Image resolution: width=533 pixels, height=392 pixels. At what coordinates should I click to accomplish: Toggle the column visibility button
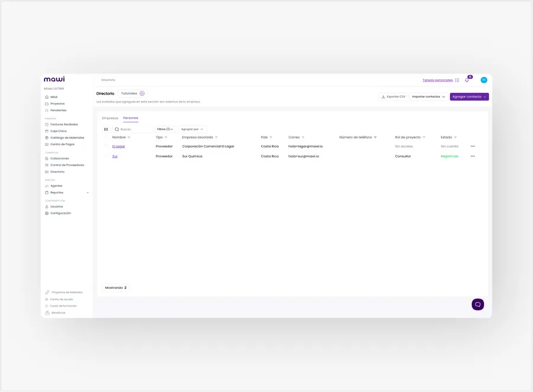click(106, 129)
